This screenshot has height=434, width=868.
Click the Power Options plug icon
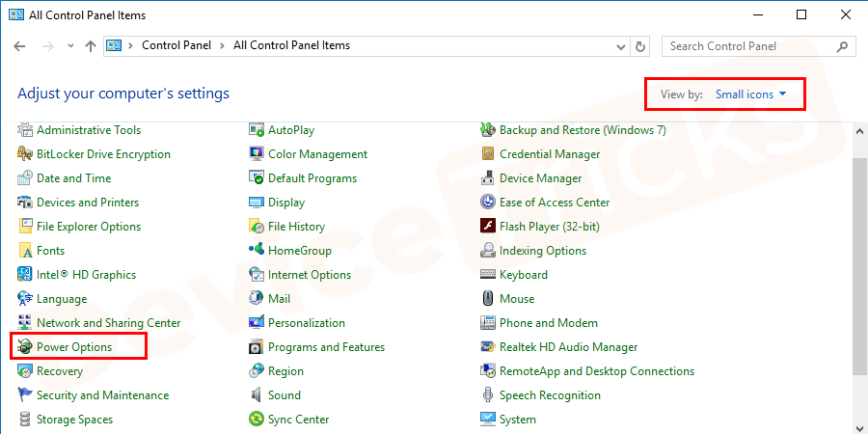[25, 347]
